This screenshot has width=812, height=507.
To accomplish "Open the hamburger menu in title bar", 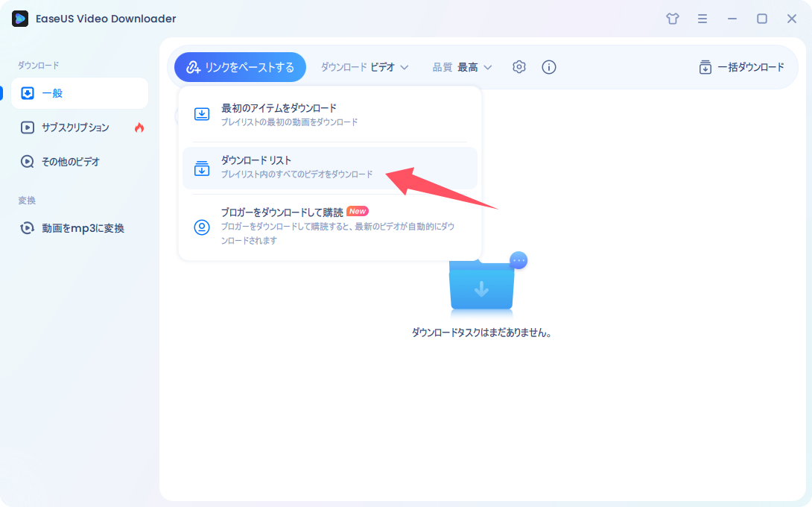I will coord(702,19).
